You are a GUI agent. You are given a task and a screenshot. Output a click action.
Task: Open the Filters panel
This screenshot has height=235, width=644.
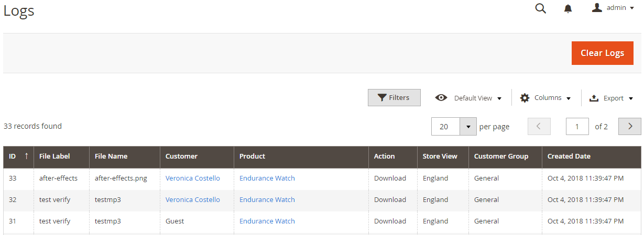[394, 98]
